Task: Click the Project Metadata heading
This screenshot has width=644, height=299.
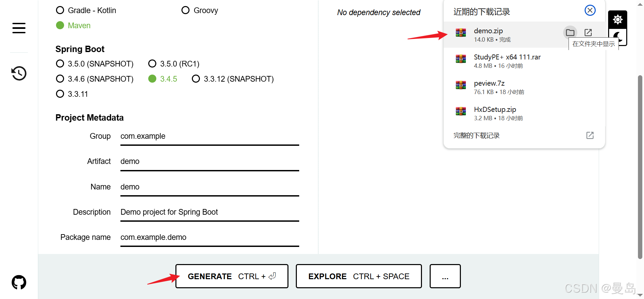Action: pyautogui.click(x=90, y=118)
